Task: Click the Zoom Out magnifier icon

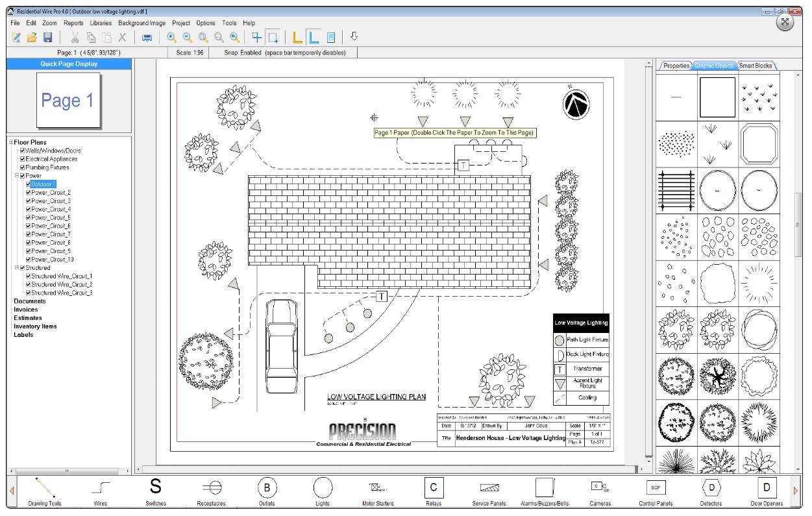Action: coord(187,38)
